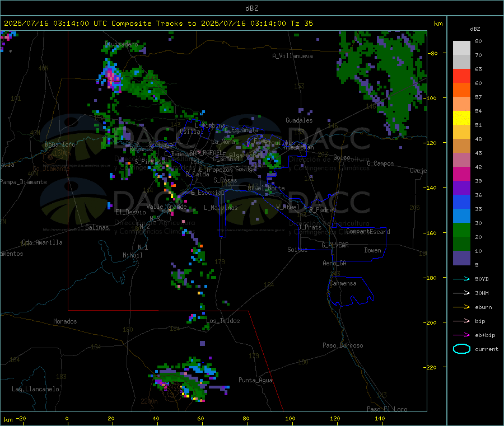
Task: Click the 'Salinas' map label
Action: 97,227
